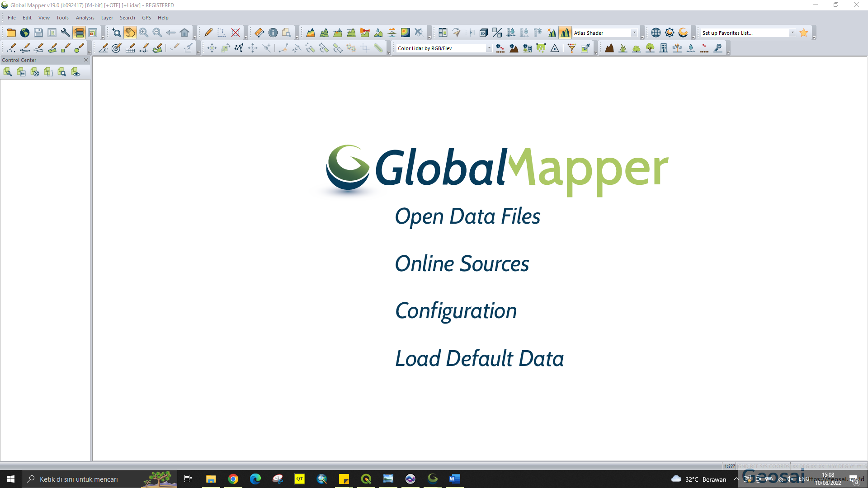
Task: Click the Lidar water drop icon
Action: 691,48
